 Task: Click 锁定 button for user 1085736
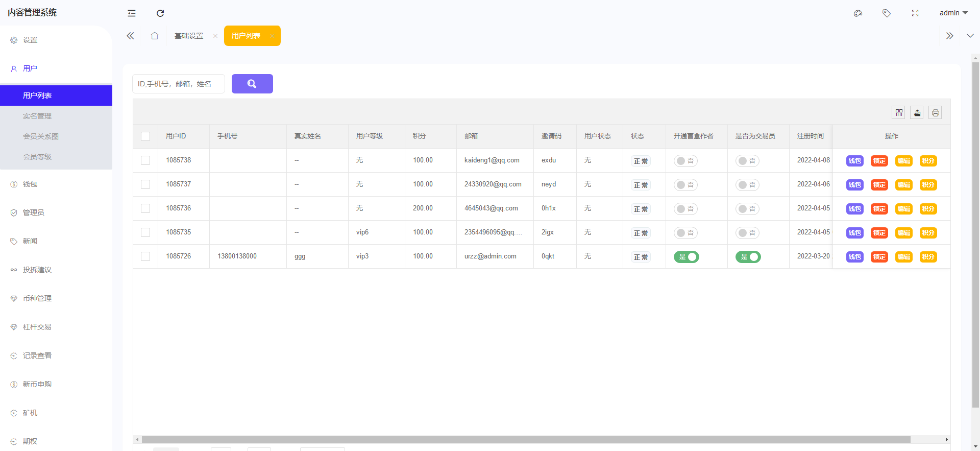(x=879, y=209)
